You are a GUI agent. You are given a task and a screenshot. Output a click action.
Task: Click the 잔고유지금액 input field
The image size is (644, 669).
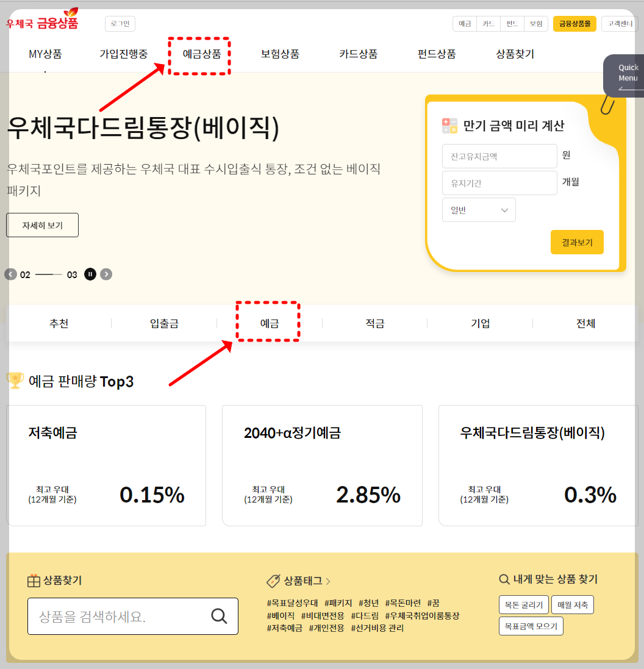coord(499,156)
